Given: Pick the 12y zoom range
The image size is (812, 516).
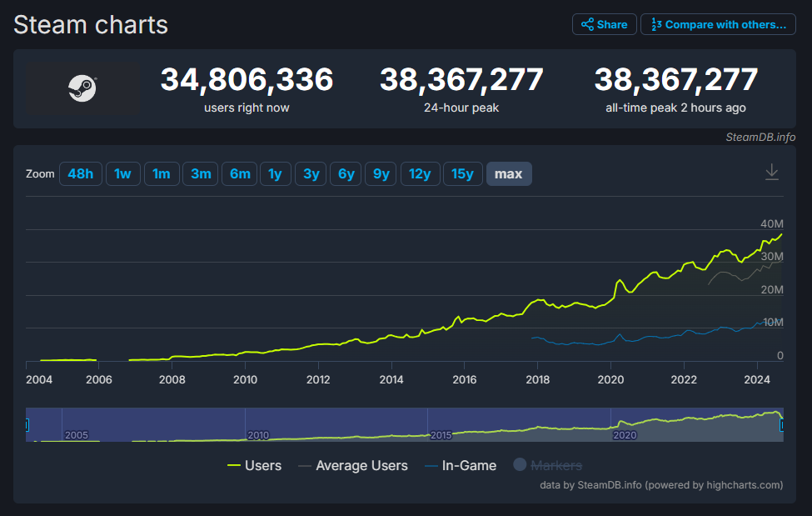Looking at the screenshot, I should coord(420,173).
